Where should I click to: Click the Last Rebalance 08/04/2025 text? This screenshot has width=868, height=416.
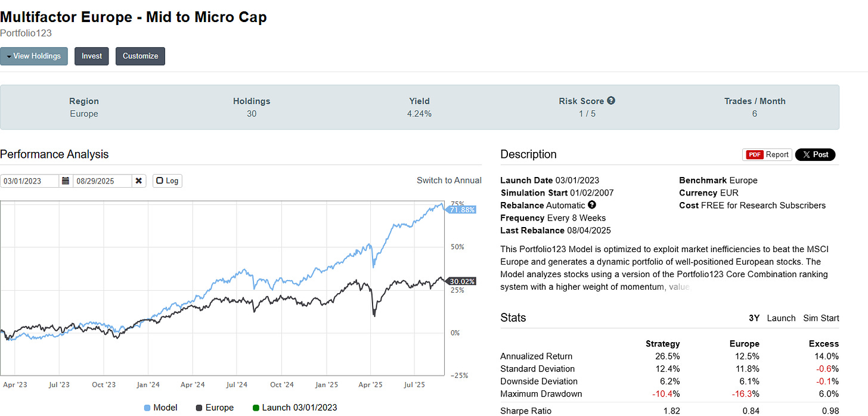pos(556,230)
